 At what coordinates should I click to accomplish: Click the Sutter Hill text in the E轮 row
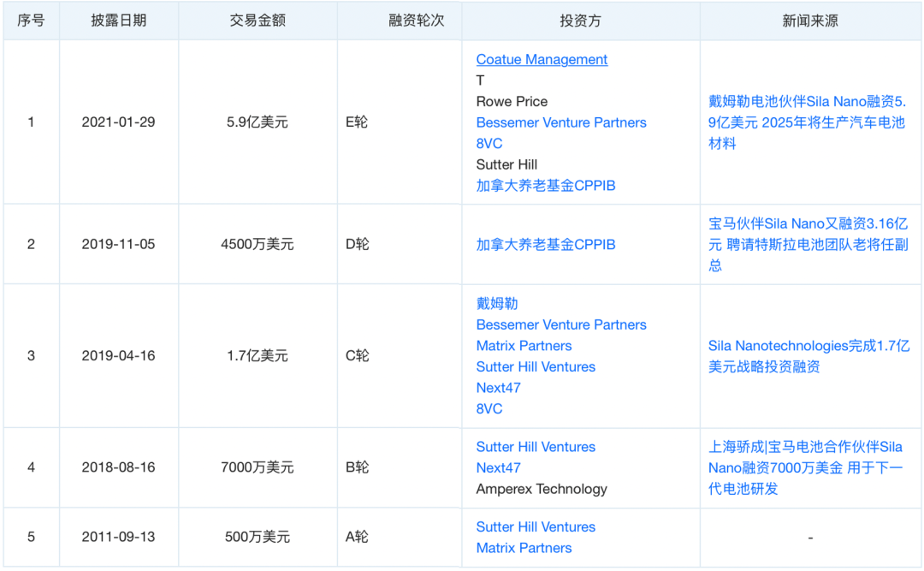506,164
